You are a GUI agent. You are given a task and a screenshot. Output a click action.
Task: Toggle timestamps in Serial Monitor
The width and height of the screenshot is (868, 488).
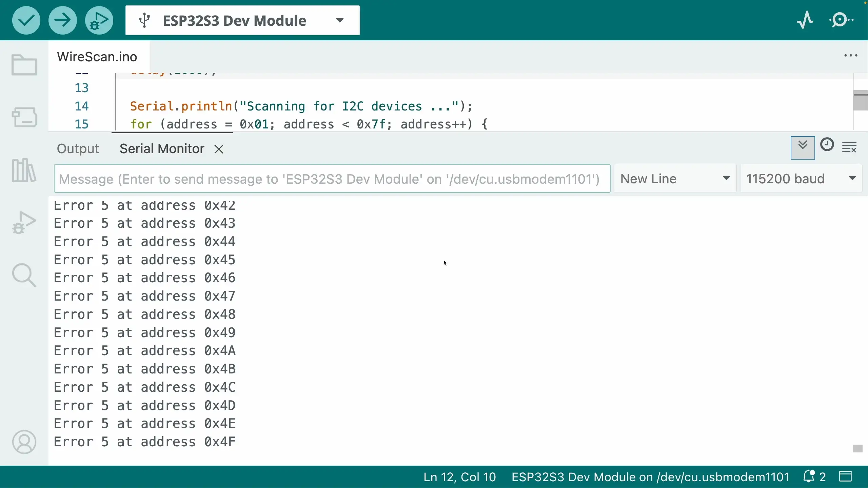(x=827, y=145)
